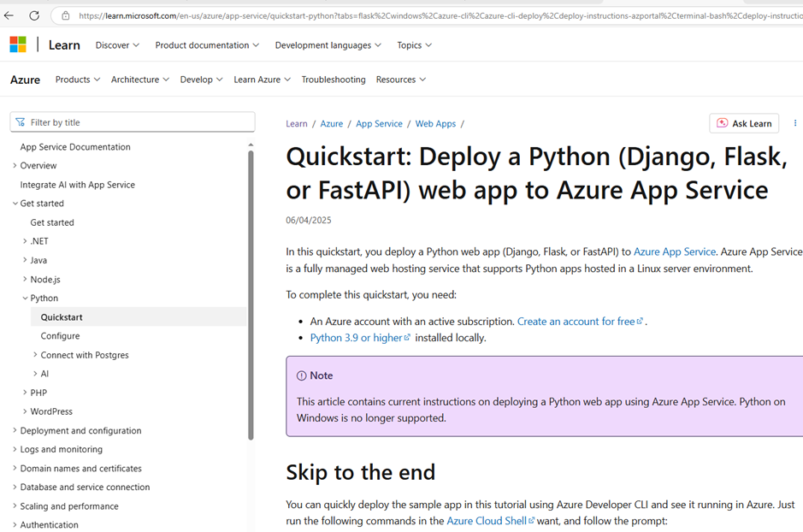
Task: Open the Develop dropdown
Action: click(201, 80)
